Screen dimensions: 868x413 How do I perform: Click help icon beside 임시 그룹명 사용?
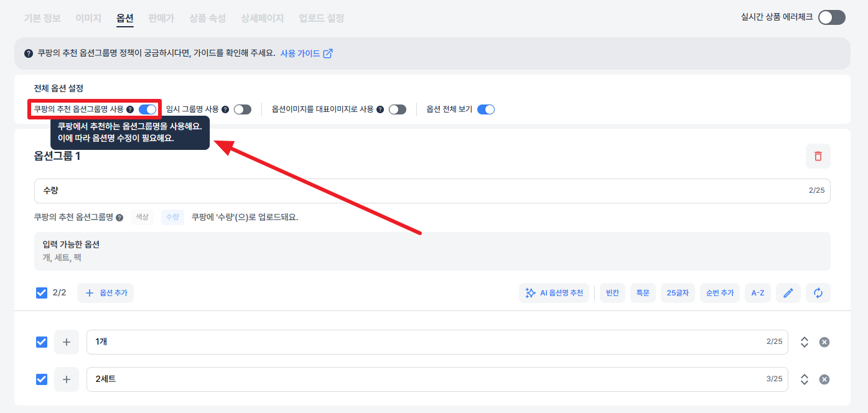(225, 109)
